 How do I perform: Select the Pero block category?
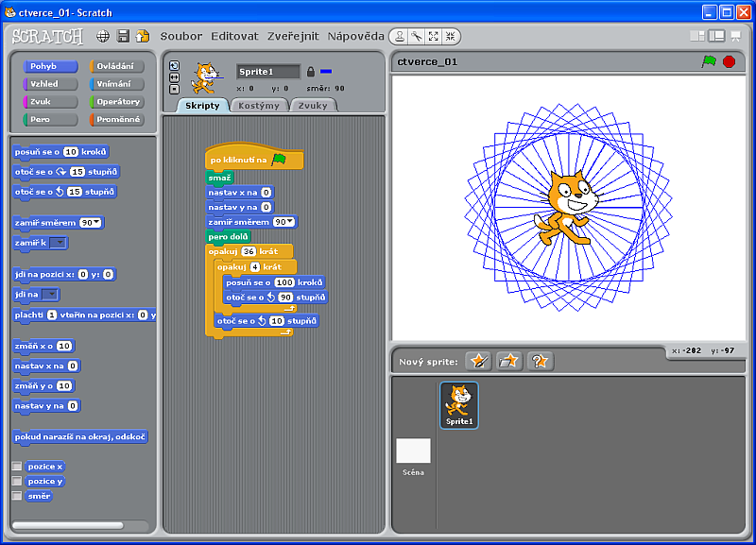coord(50,120)
